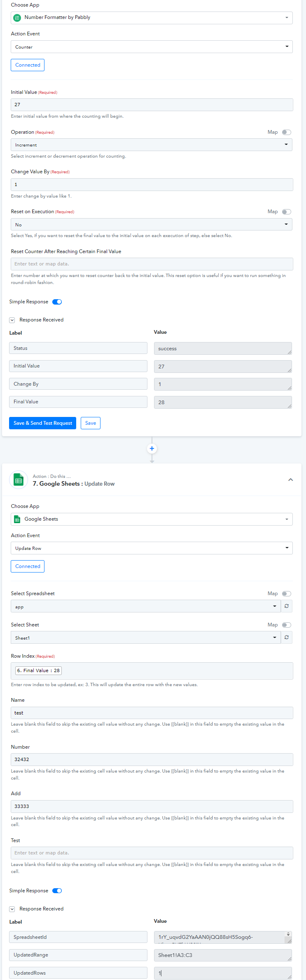Click Status label response field
The image size is (306, 980).
78,348
